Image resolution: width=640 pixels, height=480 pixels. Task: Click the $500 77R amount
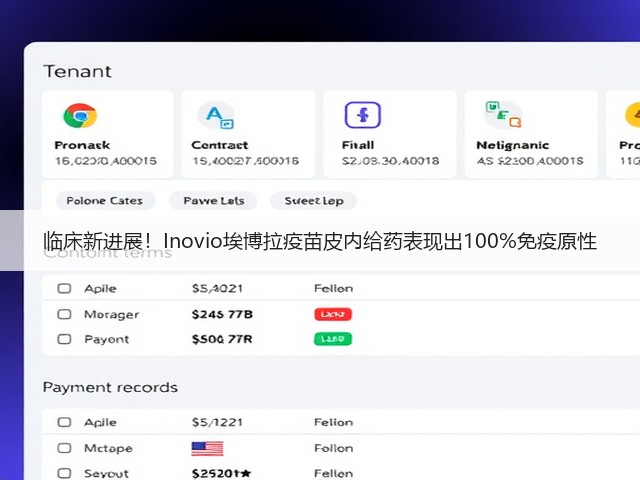click(x=222, y=339)
